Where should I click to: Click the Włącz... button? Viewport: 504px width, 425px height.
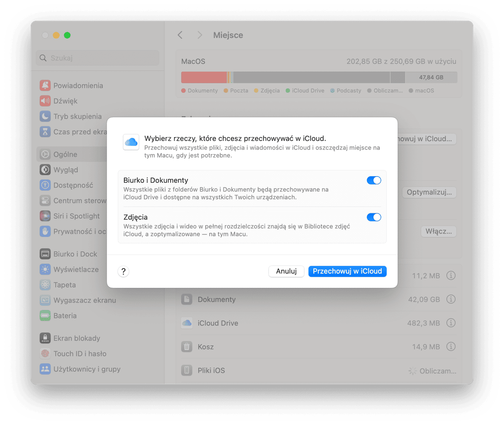click(439, 231)
